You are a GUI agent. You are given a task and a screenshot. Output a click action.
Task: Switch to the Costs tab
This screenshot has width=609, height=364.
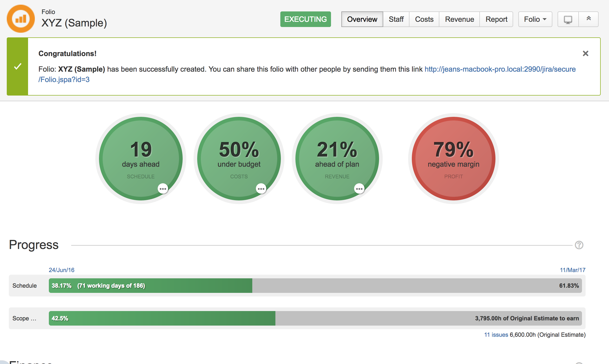coord(424,19)
